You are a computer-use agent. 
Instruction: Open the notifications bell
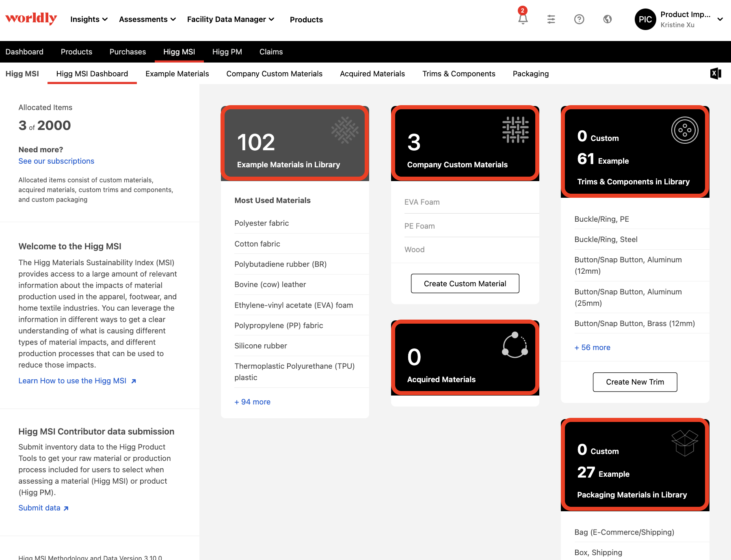[x=523, y=19]
